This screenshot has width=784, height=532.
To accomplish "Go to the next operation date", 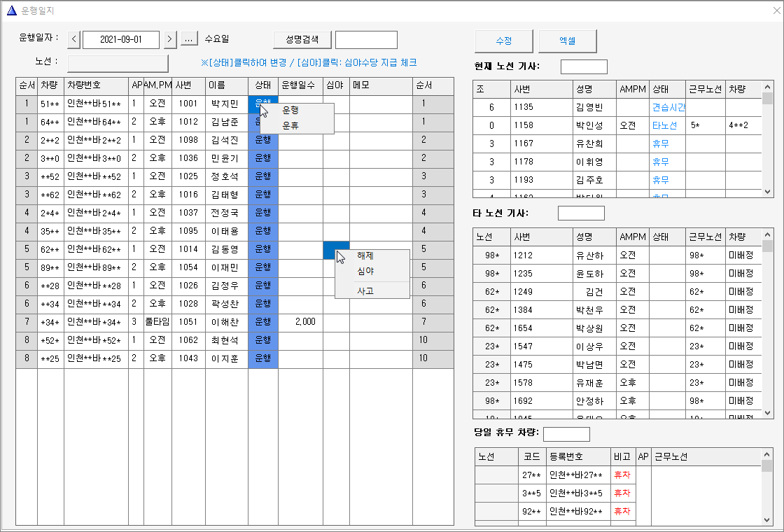I will coord(170,39).
